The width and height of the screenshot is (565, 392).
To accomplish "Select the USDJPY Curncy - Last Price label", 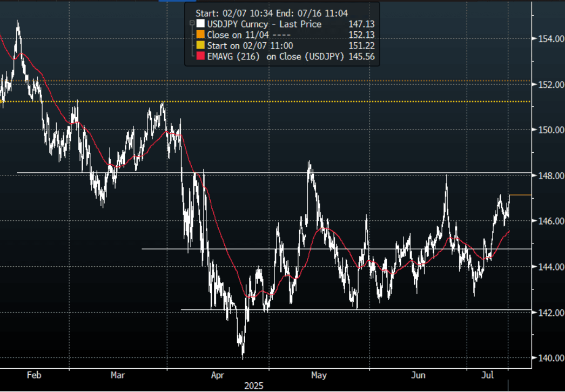I will pos(264,24).
